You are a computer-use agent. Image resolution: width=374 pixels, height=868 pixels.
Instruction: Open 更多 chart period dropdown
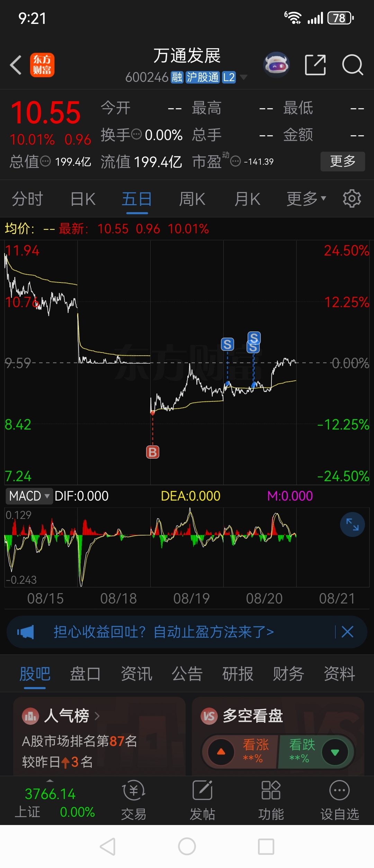(x=306, y=199)
